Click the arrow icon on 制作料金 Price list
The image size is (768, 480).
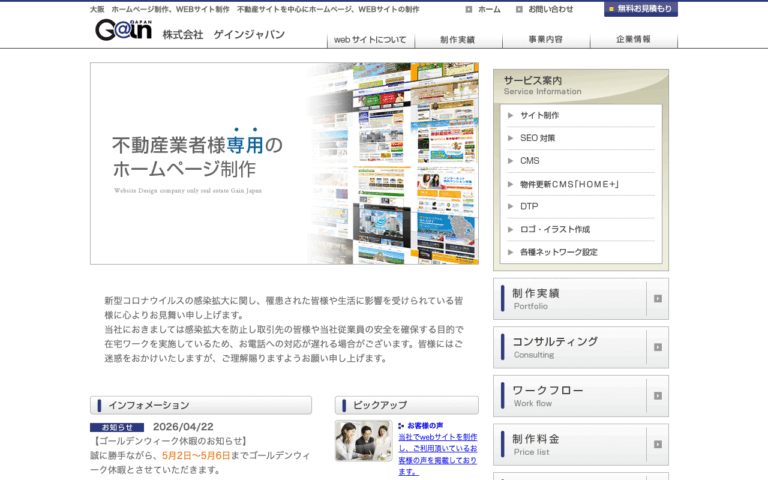[658, 444]
